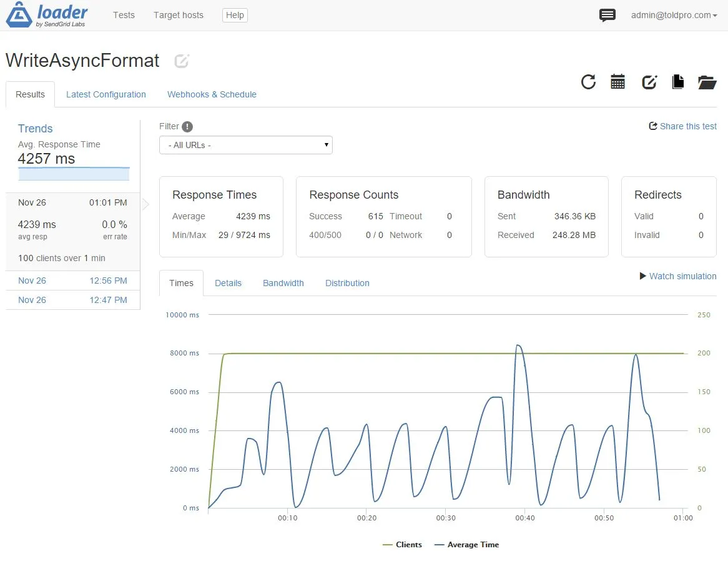
Task: Click the loader logo
Action: [46, 15]
